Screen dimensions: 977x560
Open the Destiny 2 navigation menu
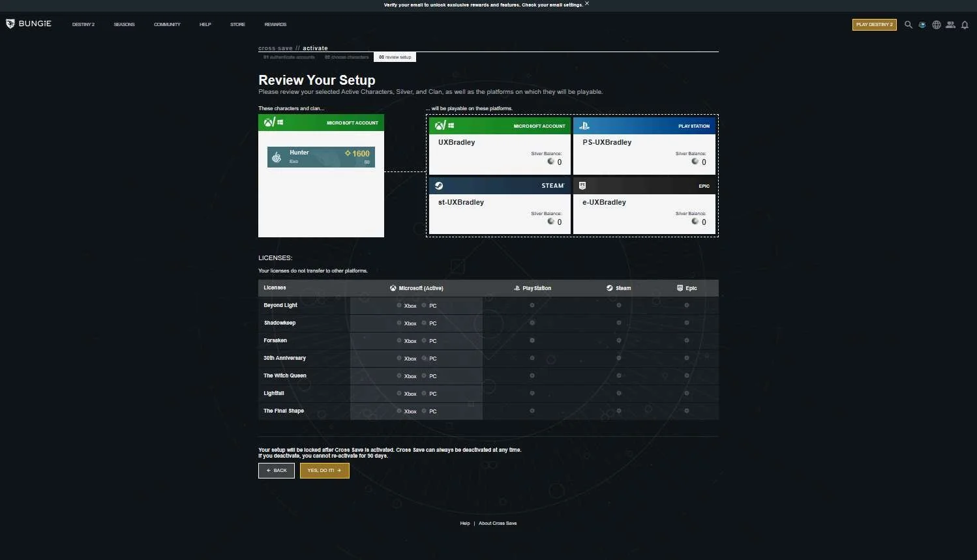[x=83, y=25]
